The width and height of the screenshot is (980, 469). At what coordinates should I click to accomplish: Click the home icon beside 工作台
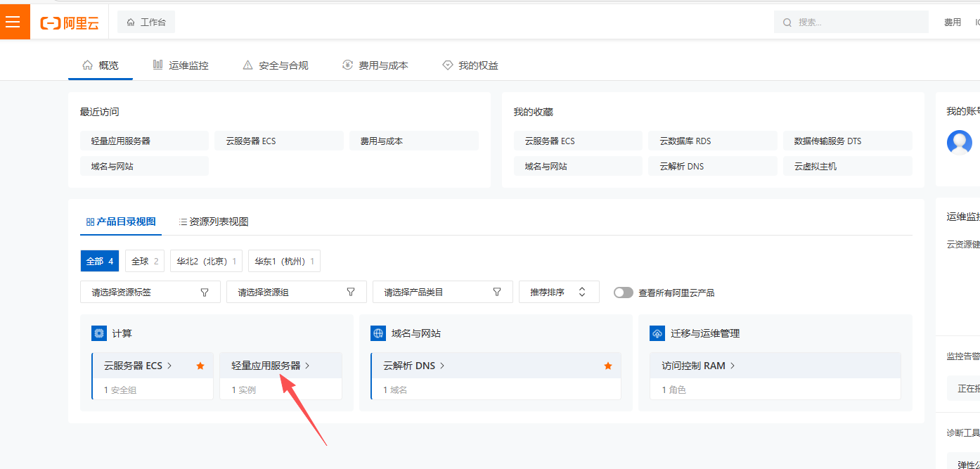[x=131, y=23]
